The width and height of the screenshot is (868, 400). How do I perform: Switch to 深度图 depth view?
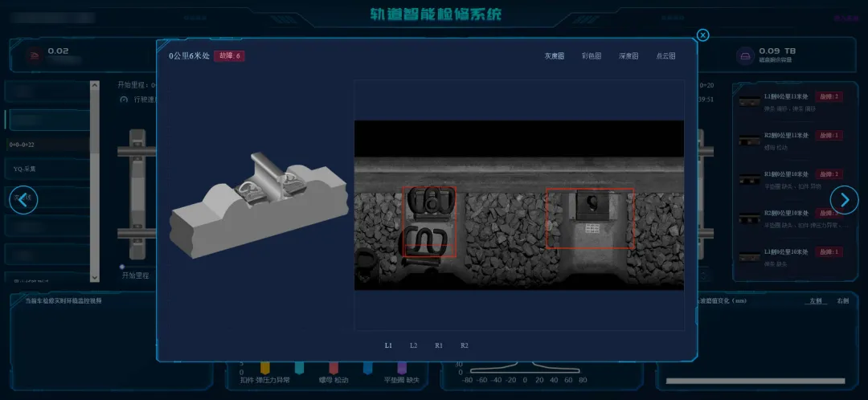628,56
